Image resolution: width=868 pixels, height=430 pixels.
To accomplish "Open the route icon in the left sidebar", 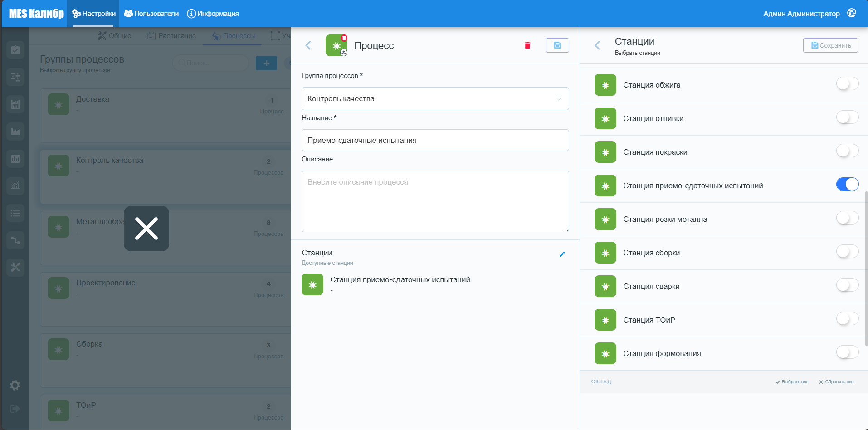I will coord(15,240).
